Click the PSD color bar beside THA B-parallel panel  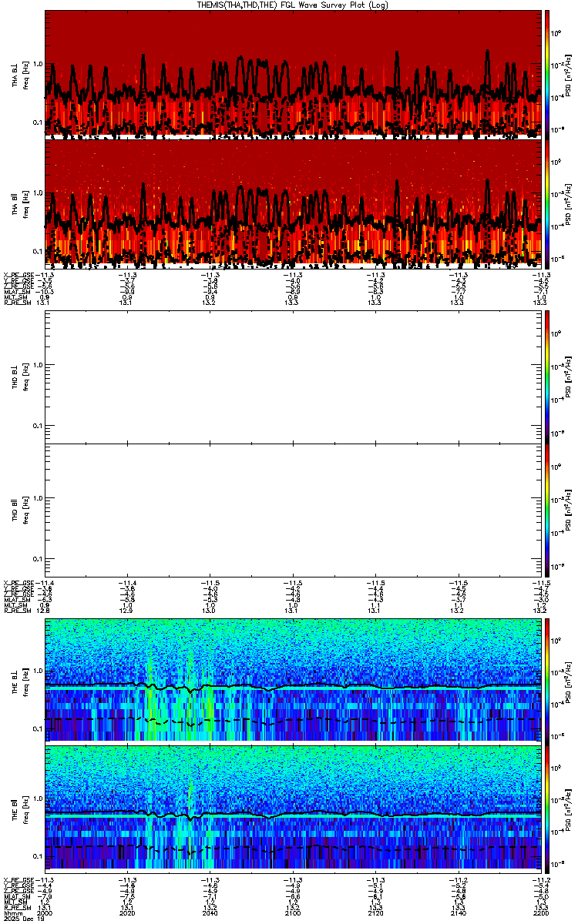548,204
